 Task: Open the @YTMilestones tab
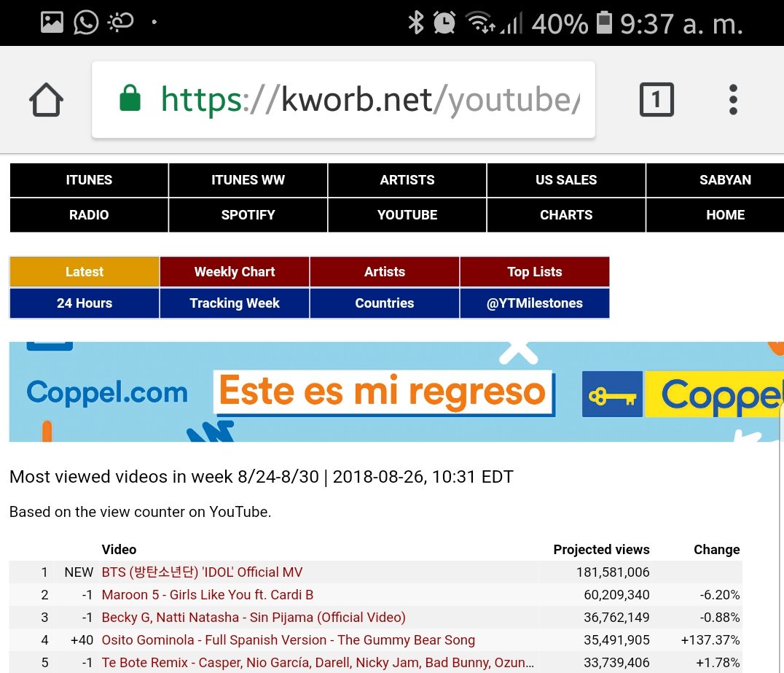tap(535, 303)
